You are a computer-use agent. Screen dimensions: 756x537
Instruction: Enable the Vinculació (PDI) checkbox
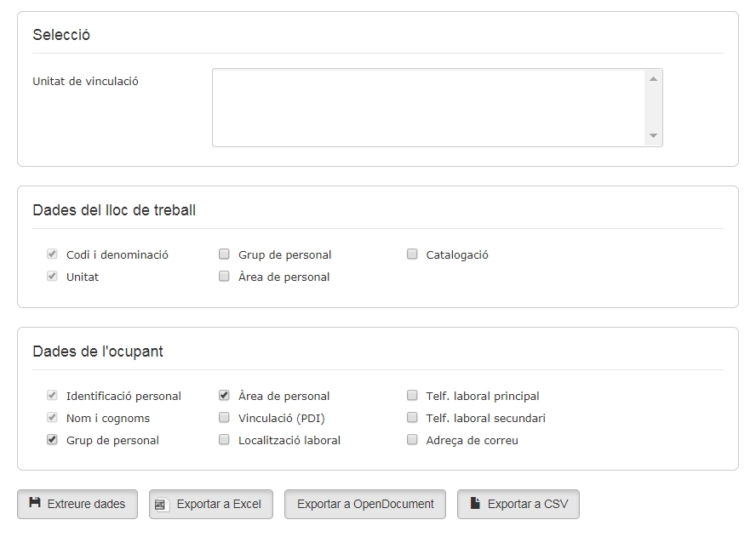(x=224, y=417)
